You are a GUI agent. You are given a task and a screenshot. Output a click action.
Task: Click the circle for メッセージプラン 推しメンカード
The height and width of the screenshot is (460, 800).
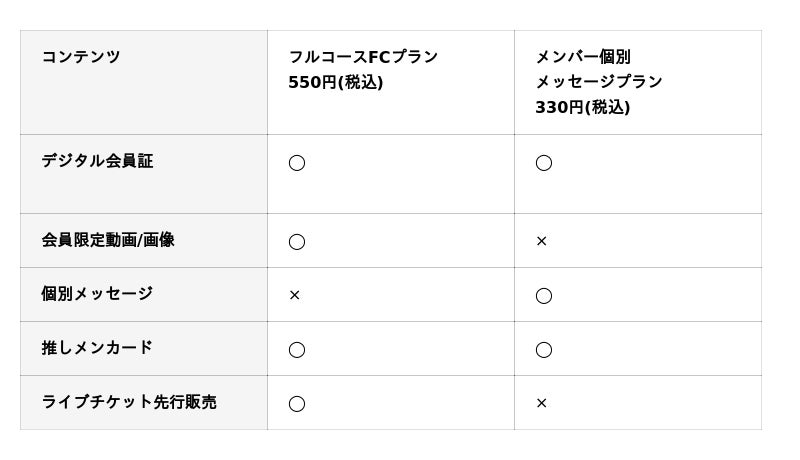tap(543, 349)
